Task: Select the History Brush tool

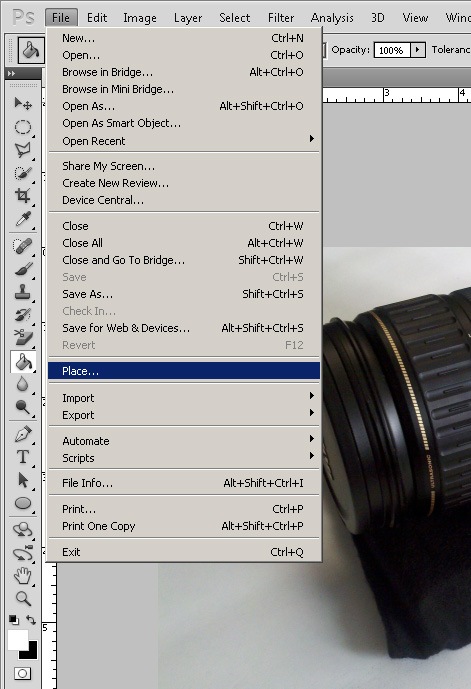Action: point(23,315)
